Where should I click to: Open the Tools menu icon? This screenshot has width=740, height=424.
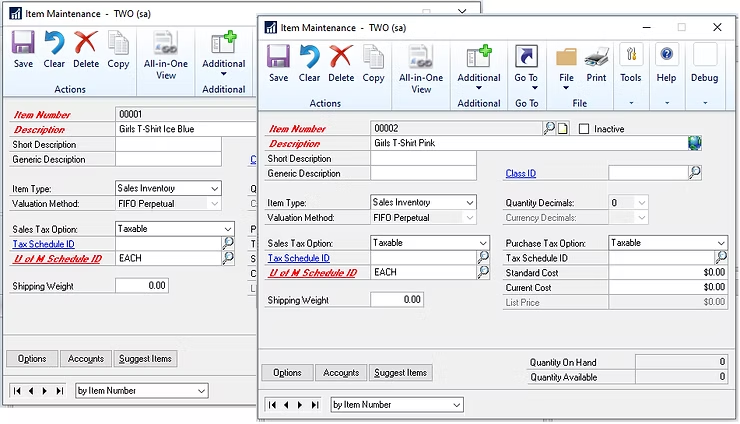point(631,62)
